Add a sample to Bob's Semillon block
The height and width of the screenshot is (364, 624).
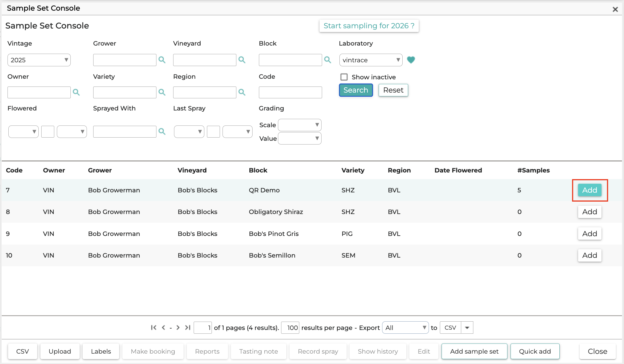click(x=590, y=255)
